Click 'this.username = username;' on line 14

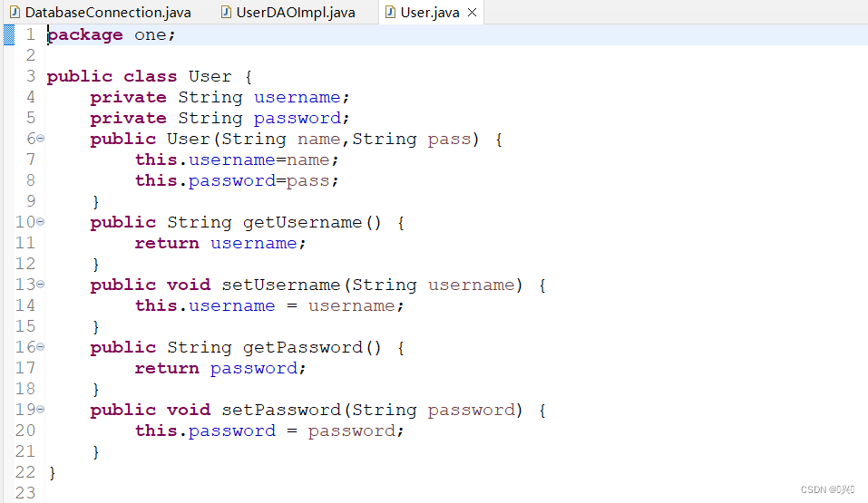(x=269, y=306)
